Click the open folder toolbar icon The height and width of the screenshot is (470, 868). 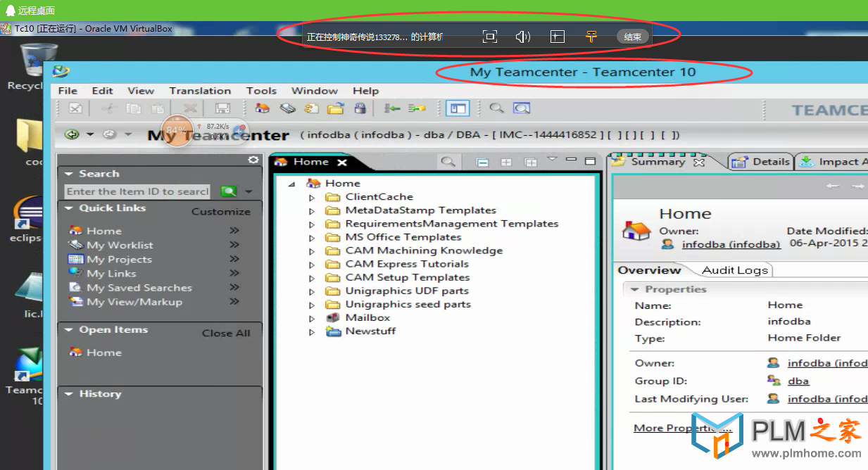point(335,108)
